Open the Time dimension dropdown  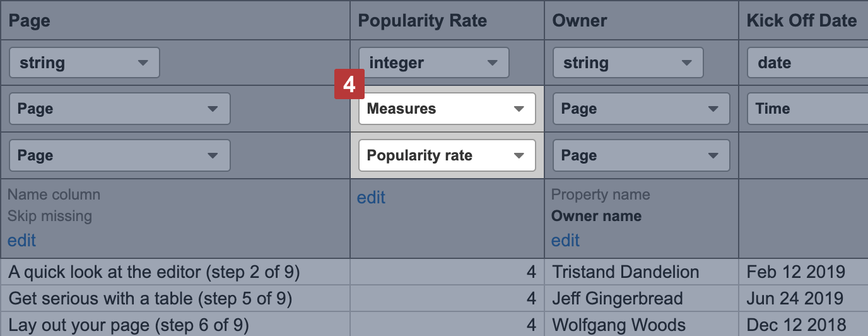pyautogui.click(x=807, y=109)
